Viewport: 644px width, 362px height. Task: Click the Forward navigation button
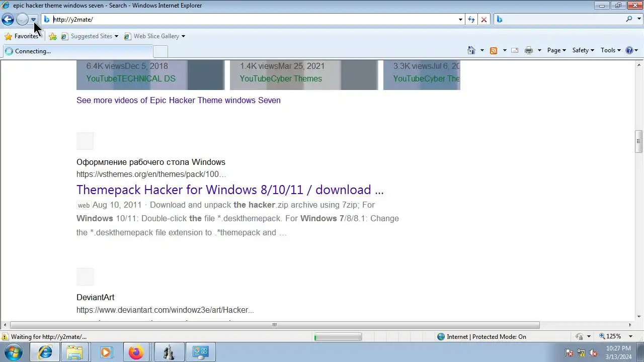pos(22,20)
